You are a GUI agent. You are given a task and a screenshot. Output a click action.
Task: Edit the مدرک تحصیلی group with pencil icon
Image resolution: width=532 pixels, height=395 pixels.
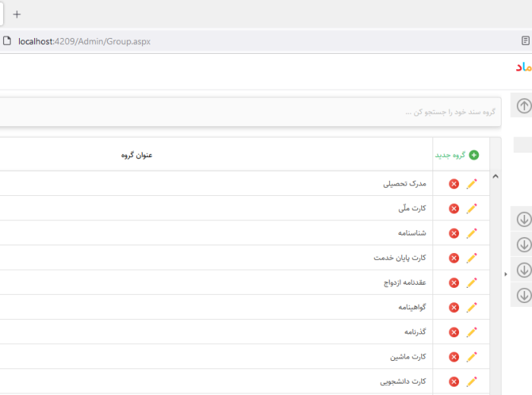(471, 184)
